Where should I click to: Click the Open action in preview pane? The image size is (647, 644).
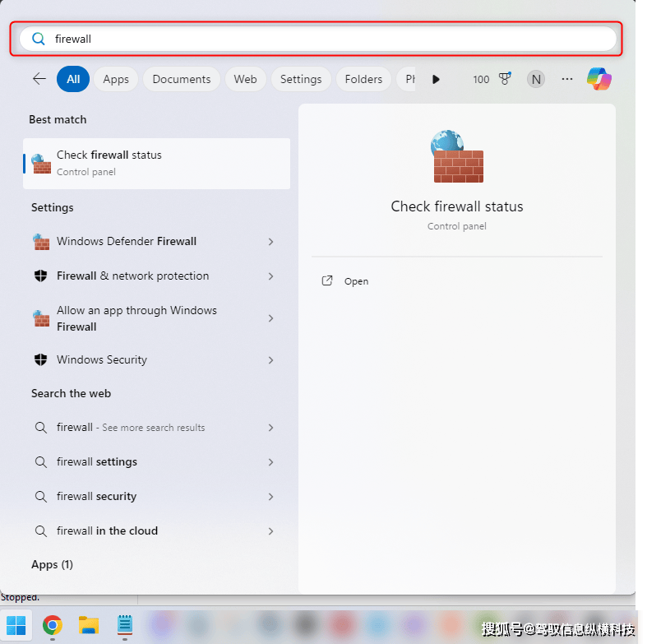[356, 281]
